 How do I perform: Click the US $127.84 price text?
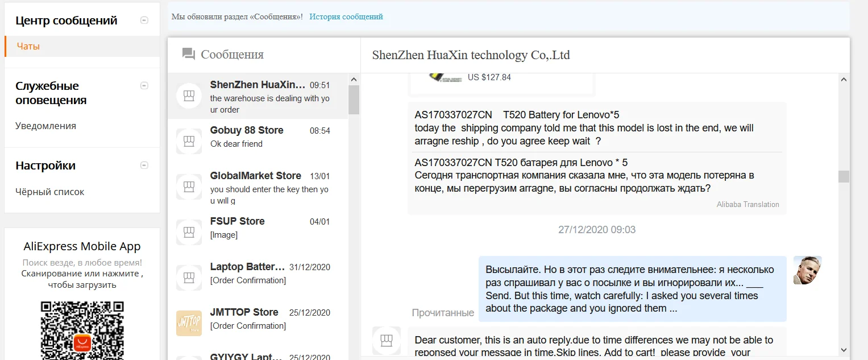click(489, 77)
